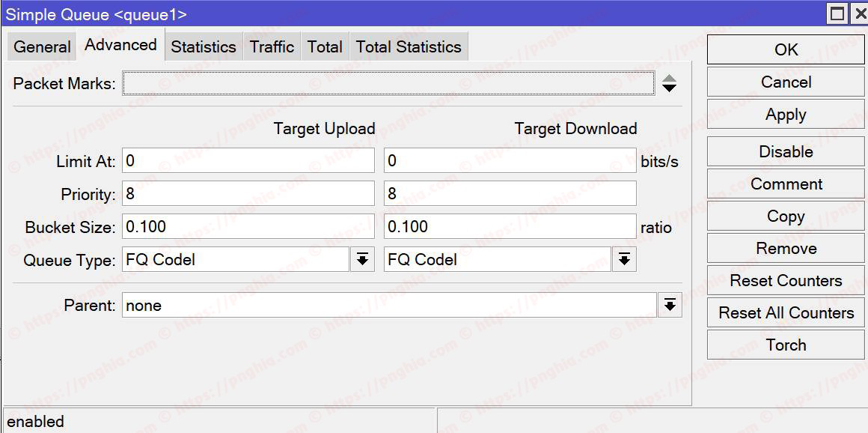The height and width of the screenshot is (433, 868).
Task: Click Reset All Counters
Action: click(786, 312)
